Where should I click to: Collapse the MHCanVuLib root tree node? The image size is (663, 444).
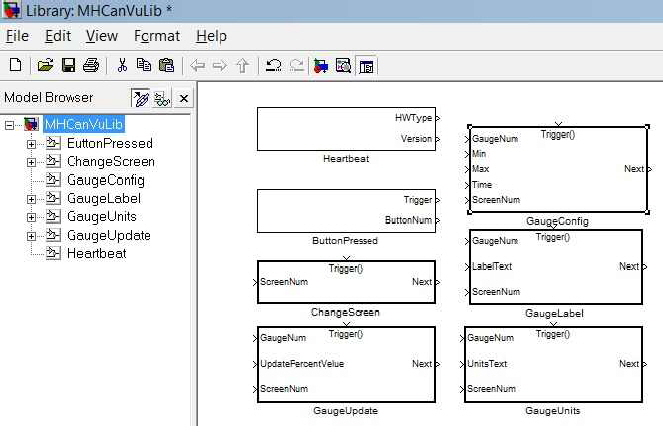coord(10,125)
